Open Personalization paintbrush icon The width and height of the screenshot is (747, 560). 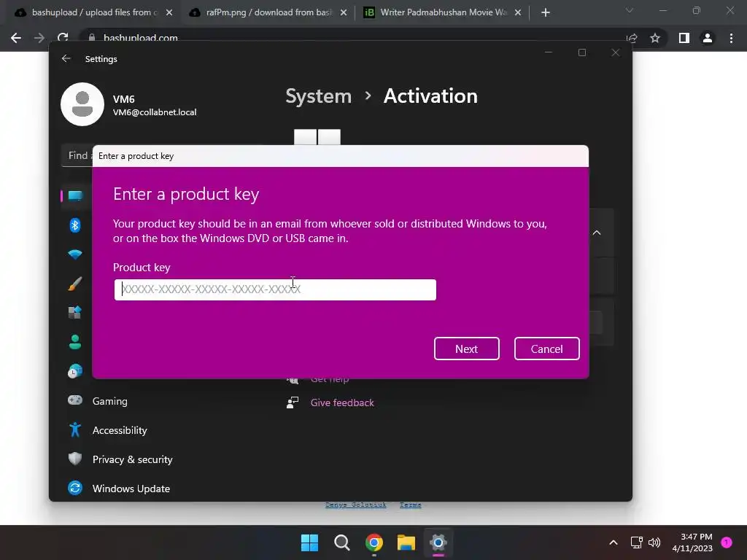coord(75,284)
